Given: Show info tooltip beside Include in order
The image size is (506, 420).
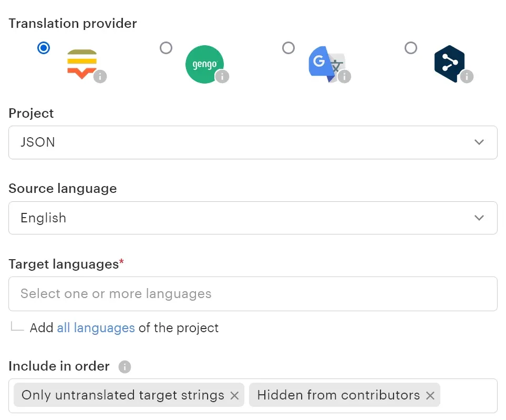Looking at the screenshot, I should (x=125, y=367).
